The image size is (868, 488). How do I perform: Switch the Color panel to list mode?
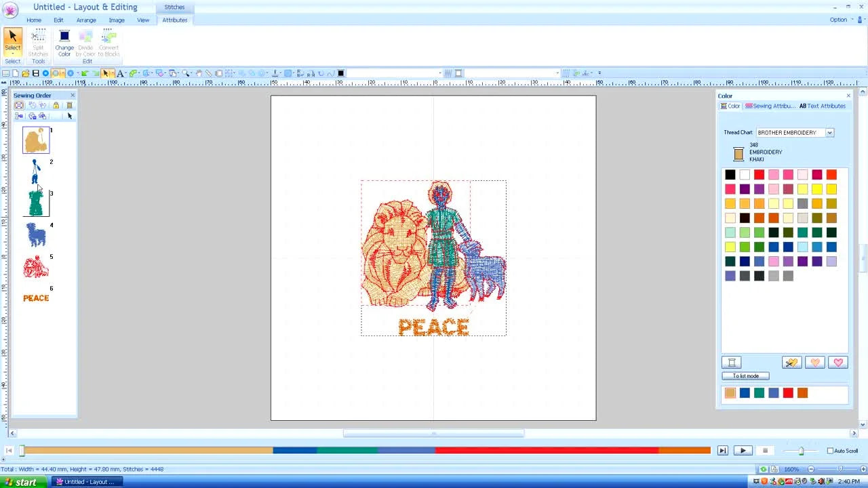tap(745, 375)
